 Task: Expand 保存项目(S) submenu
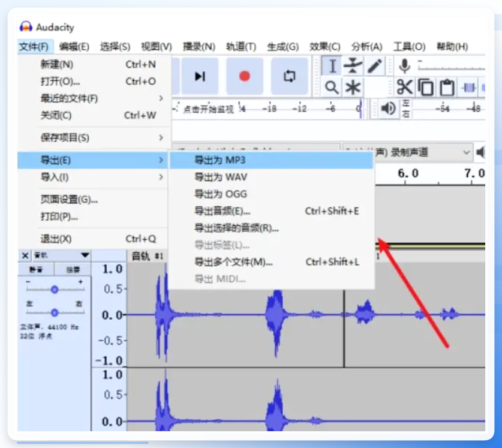click(93, 138)
